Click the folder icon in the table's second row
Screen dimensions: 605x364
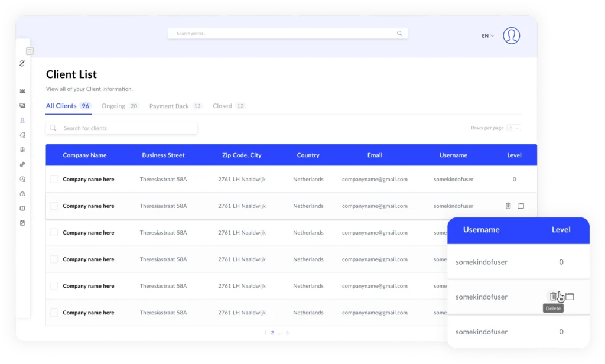click(x=521, y=206)
